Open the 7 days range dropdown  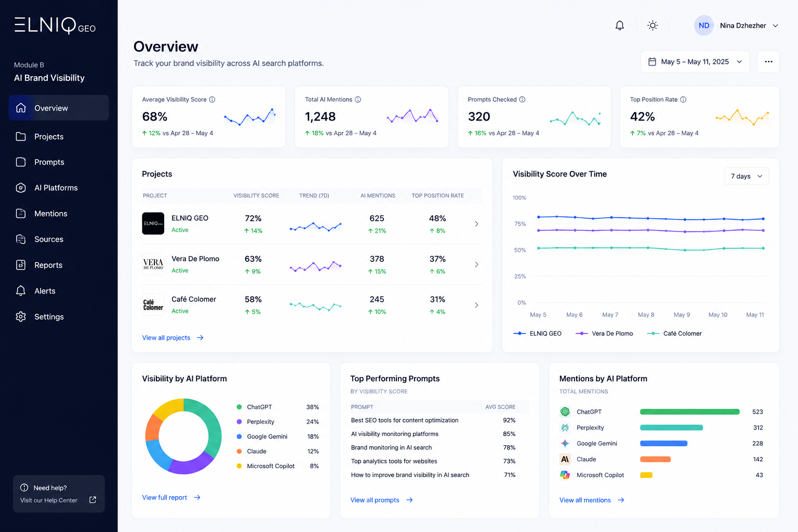click(x=747, y=176)
